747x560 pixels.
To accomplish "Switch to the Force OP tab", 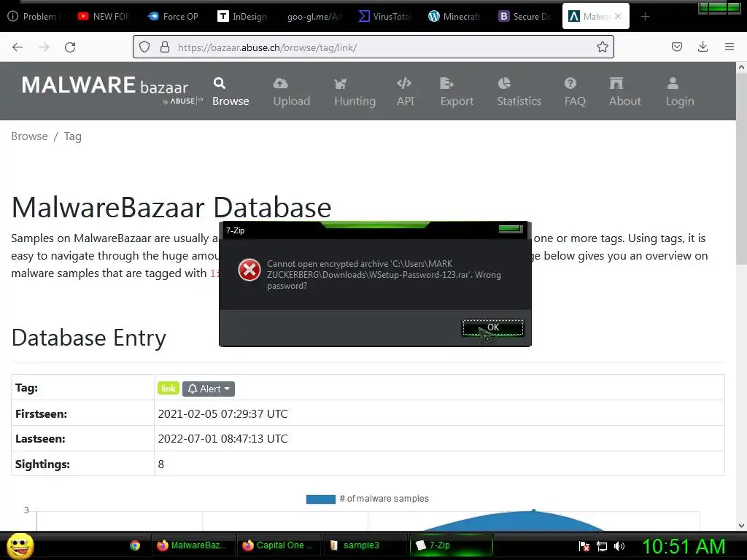I will pos(174,16).
